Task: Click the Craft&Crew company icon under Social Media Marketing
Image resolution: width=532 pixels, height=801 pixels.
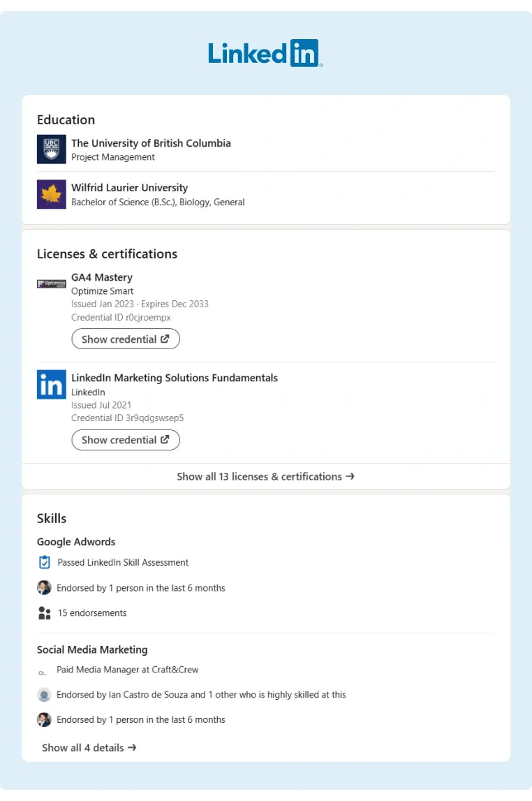Action: point(43,672)
